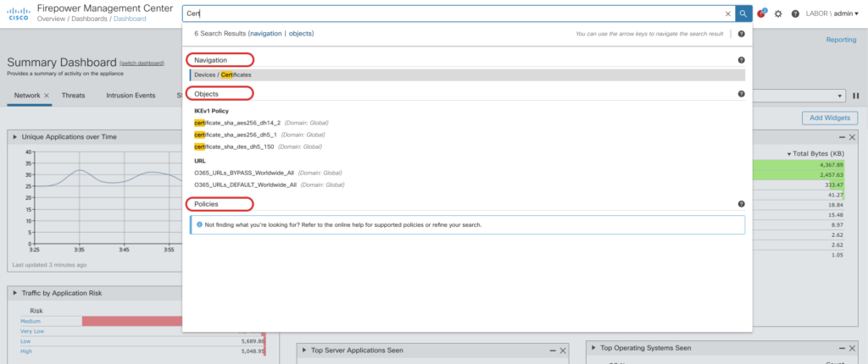Filter results by navigation link
868x364 pixels.
tap(265, 34)
